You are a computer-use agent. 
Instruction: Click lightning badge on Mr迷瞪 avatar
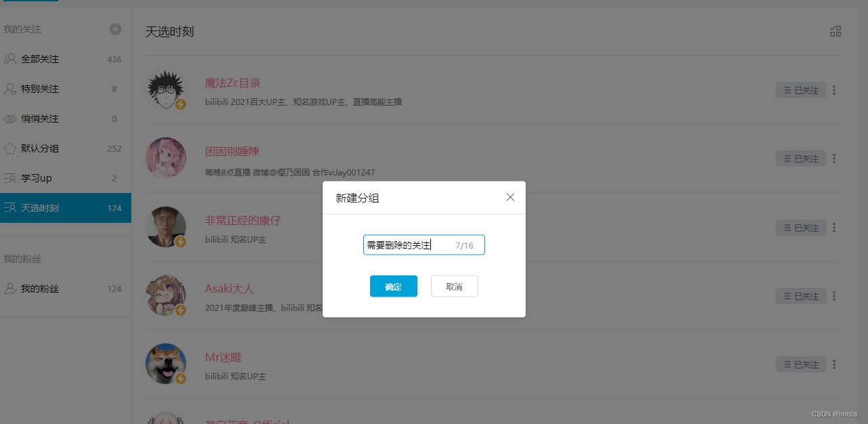pos(181,378)
